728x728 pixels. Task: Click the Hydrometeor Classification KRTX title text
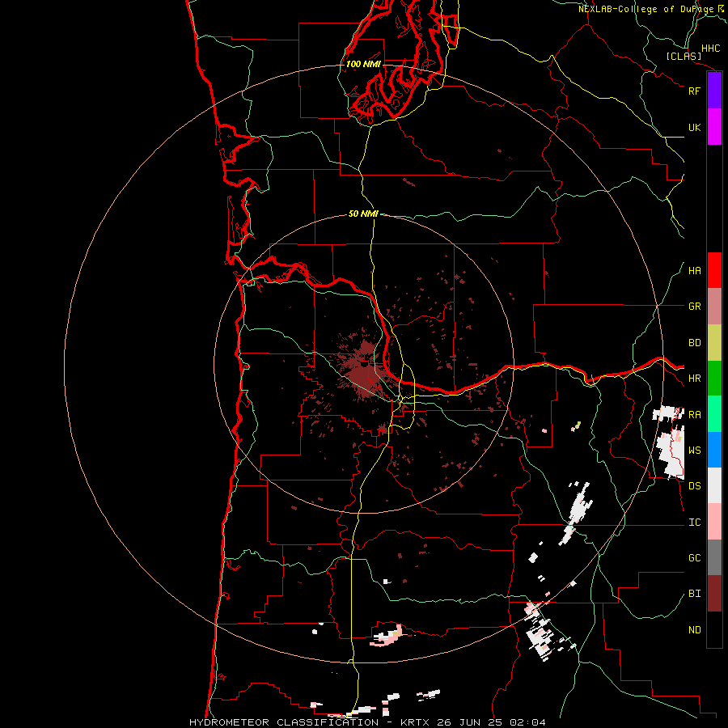[367, 722]
